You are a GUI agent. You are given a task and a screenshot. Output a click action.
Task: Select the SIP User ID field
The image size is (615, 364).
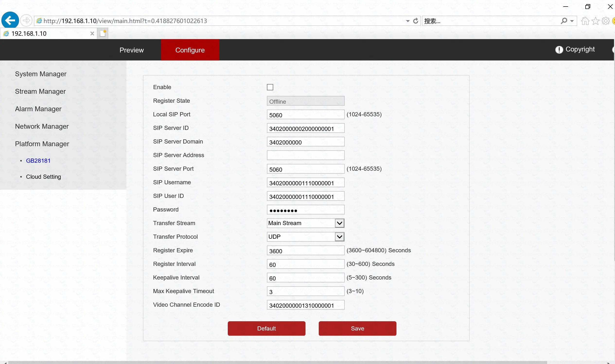click(305, 196)
